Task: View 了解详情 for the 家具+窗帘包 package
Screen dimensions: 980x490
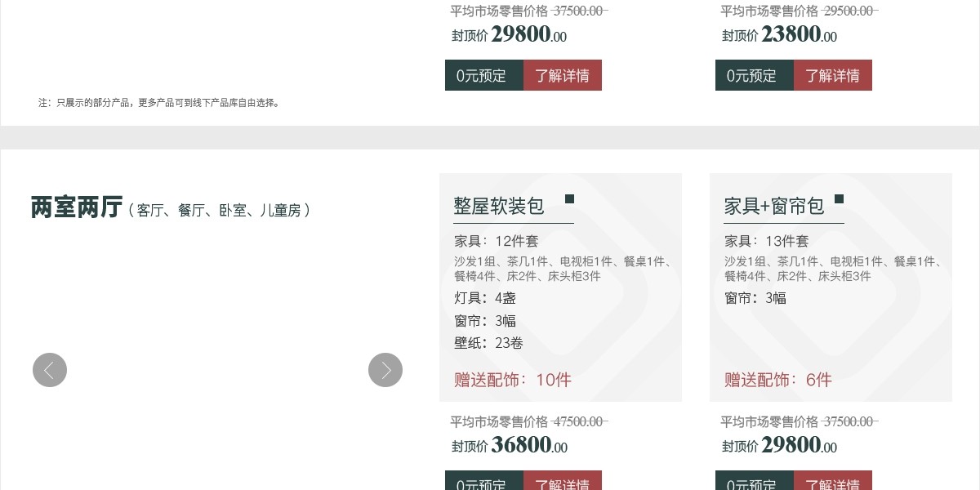Action: point(832,482)
